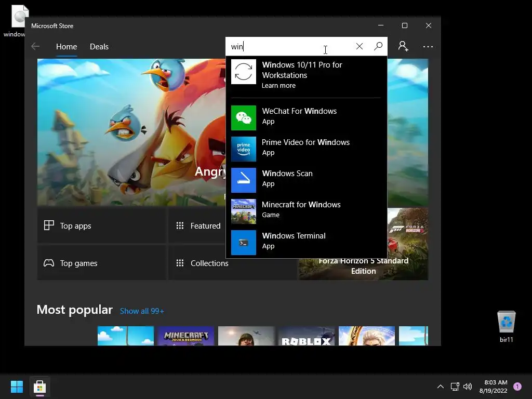Click the back arrow in Microsoft Store
532x399 pixels.
[35, 46]
